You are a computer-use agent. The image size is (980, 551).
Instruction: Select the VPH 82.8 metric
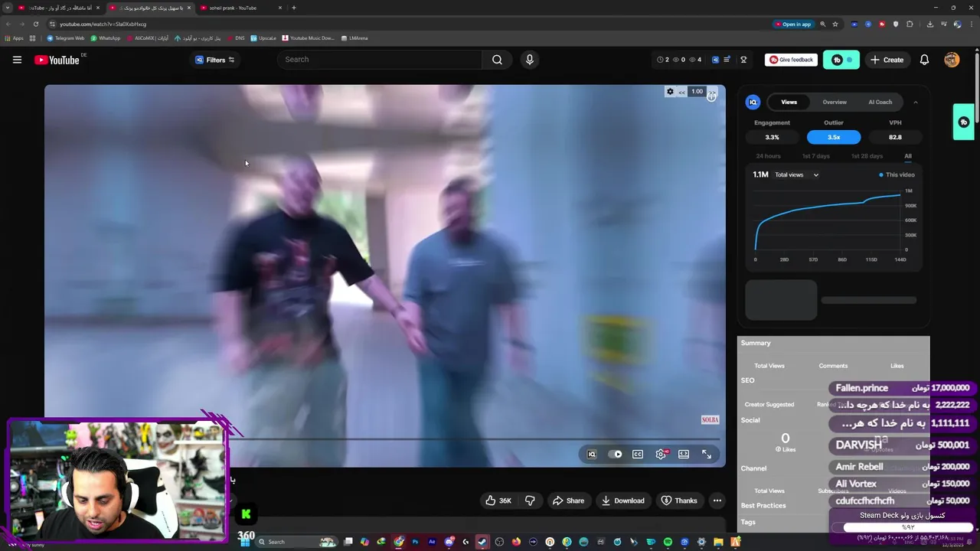[x=895, y=137]
